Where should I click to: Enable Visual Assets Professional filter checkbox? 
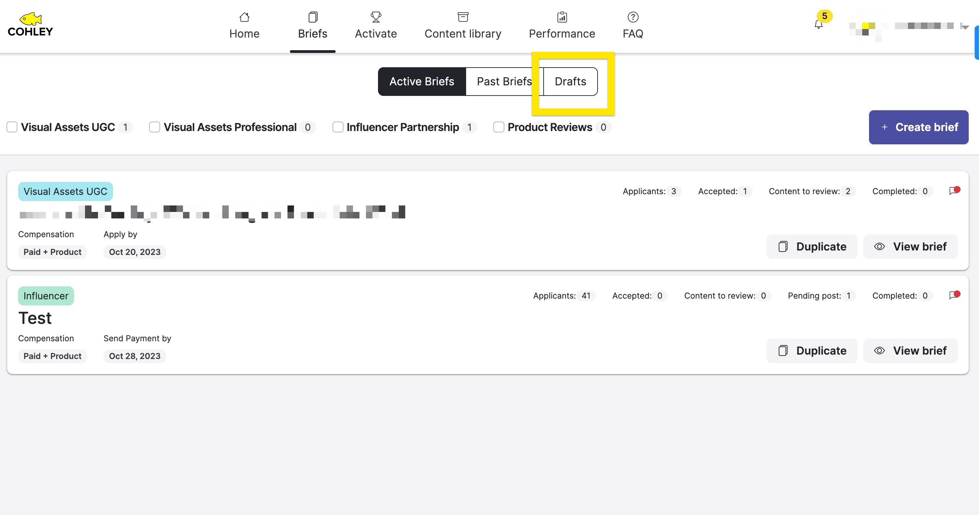(x=154, y=127)
